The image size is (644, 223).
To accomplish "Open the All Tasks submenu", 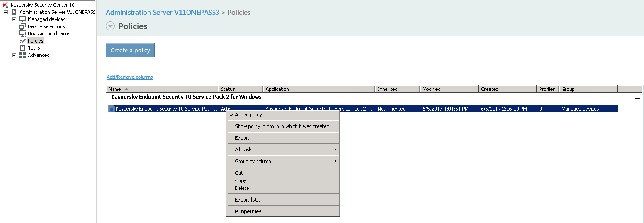I will 283,150.
